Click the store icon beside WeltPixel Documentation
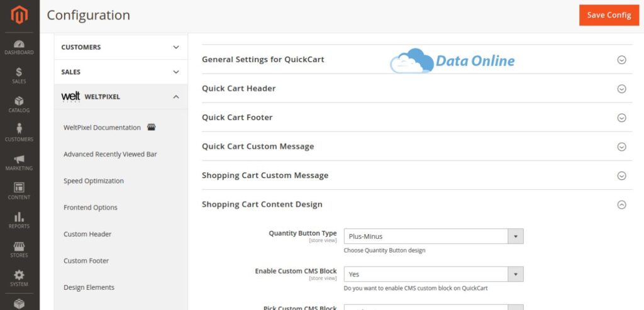Viewport: 644px width, 310px height. tap(152, 127)
